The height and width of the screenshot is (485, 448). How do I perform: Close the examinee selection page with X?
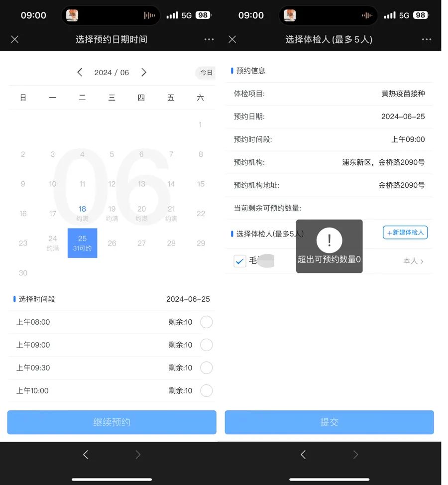click(x=232, y=39)
